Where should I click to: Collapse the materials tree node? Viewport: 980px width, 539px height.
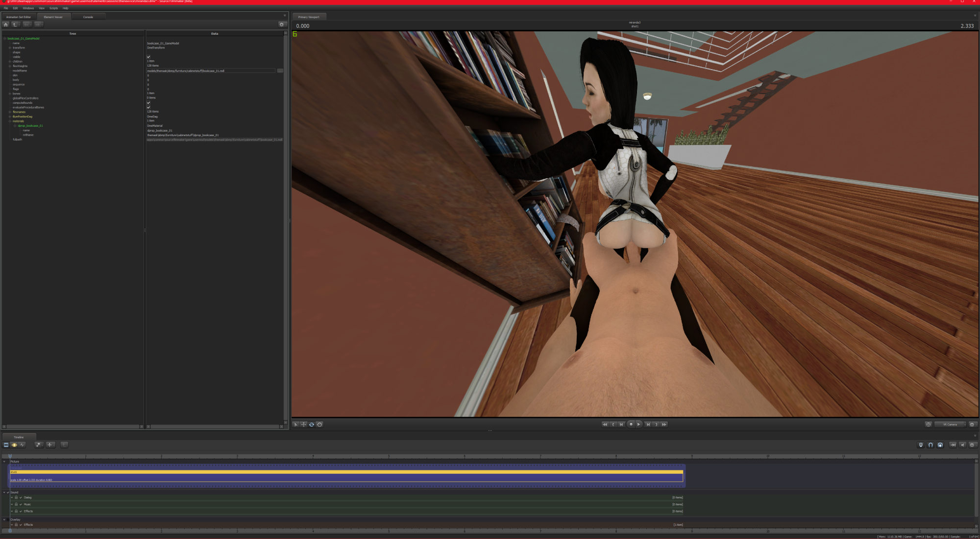pos(10,121)
